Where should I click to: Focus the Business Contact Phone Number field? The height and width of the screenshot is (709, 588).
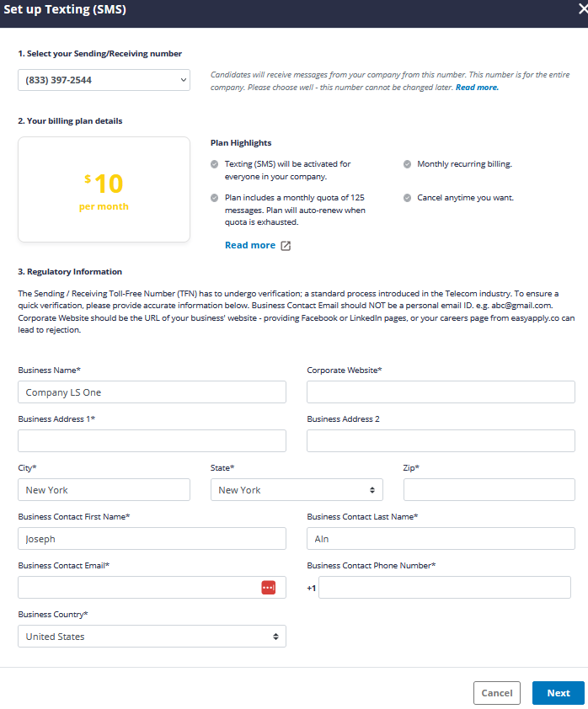(444, 588)
